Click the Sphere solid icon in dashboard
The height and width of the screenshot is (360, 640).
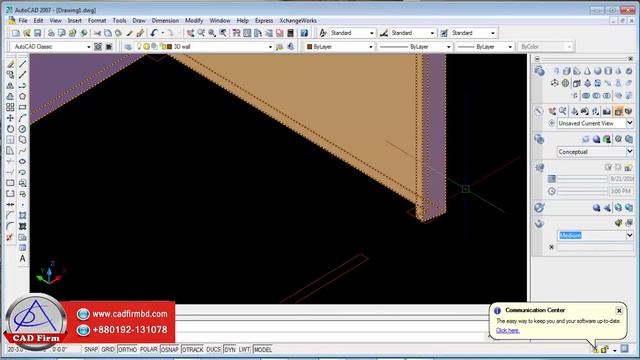coord(598,71)
